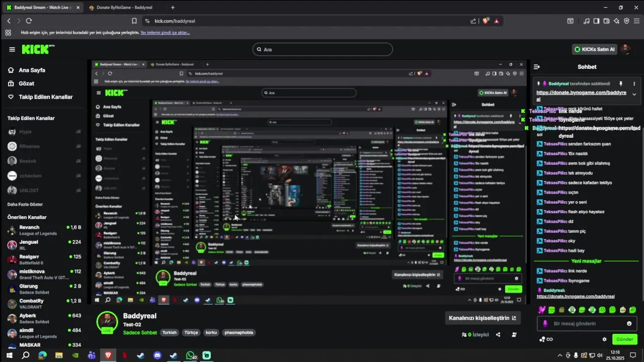
Task: Open Leo AI sparkle icon
Action: (x=616, y=21)
